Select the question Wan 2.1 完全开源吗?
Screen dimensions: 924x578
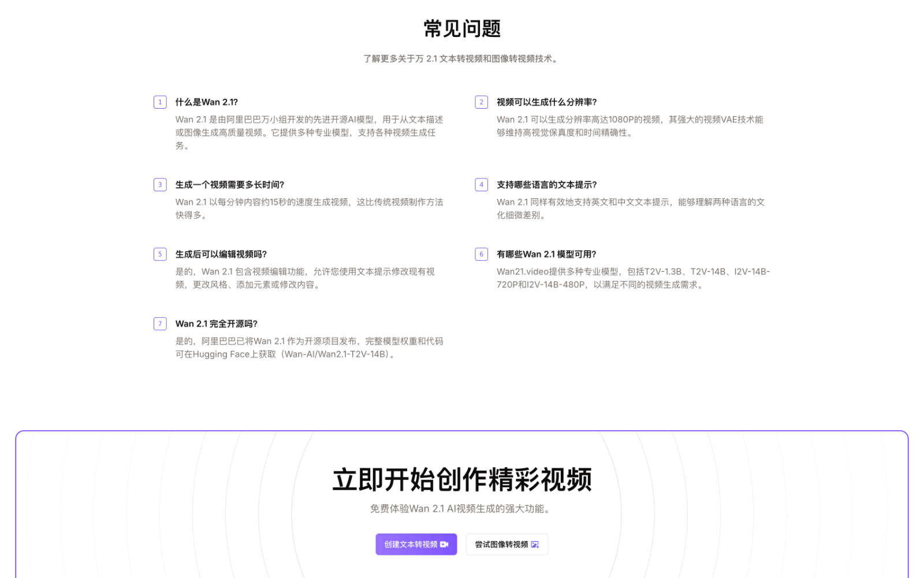pos(217,324)
